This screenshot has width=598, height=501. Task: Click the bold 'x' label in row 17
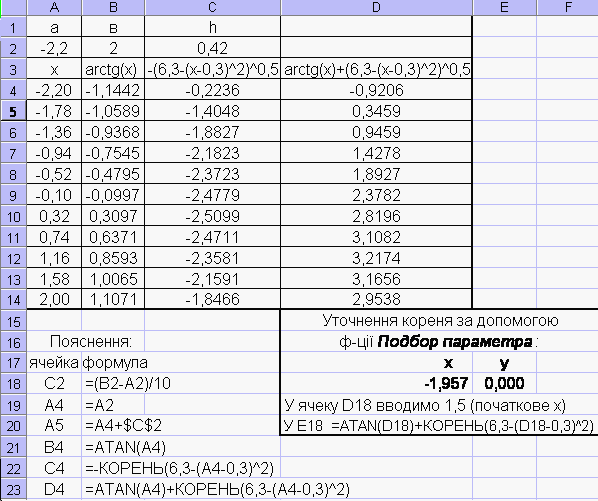448,363
